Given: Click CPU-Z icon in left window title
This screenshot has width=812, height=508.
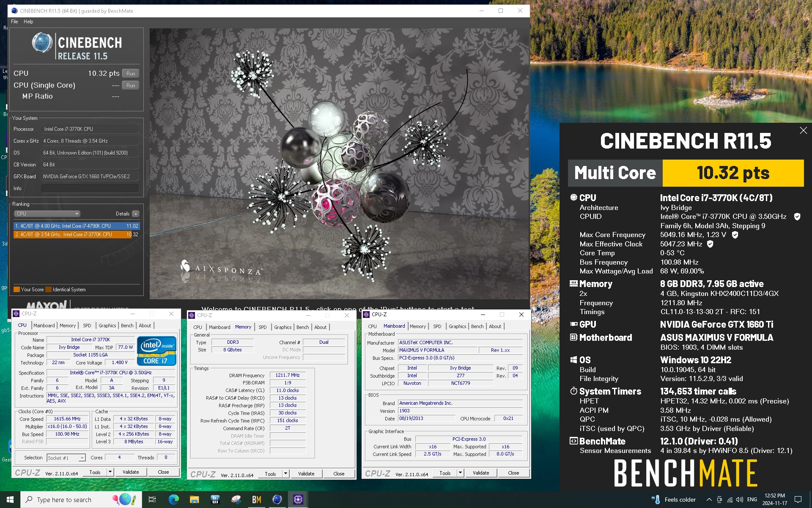Looking at the screenshot, I should 16,314.
